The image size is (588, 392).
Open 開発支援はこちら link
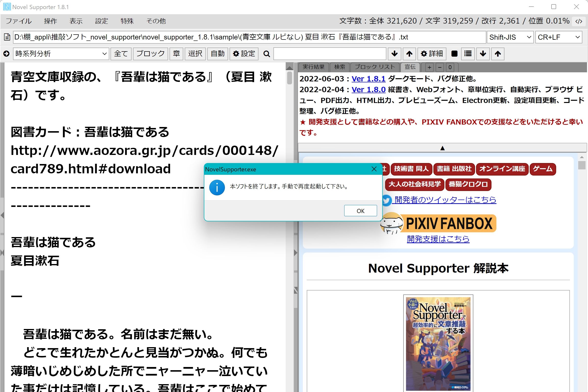pyautogui.click(x=438, y=239)
